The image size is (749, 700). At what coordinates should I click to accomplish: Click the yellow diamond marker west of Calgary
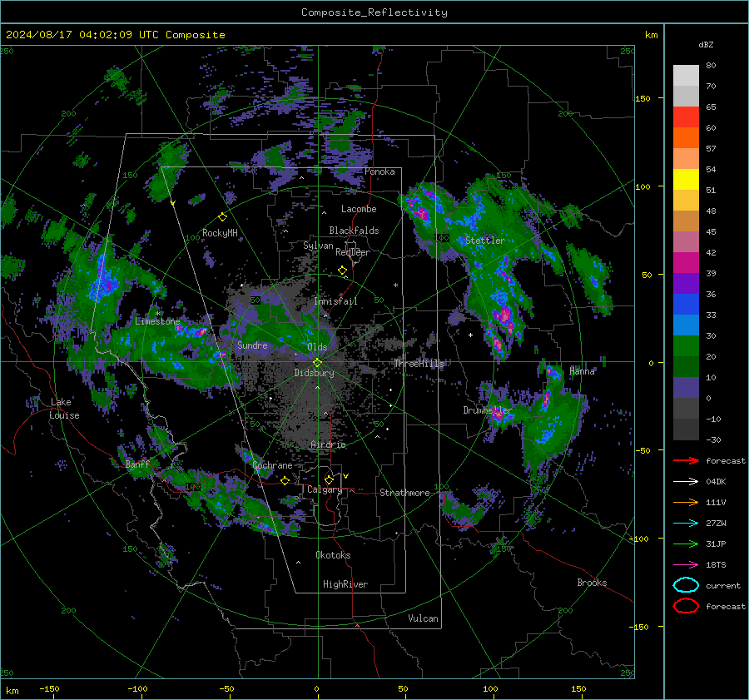(285, 481)
